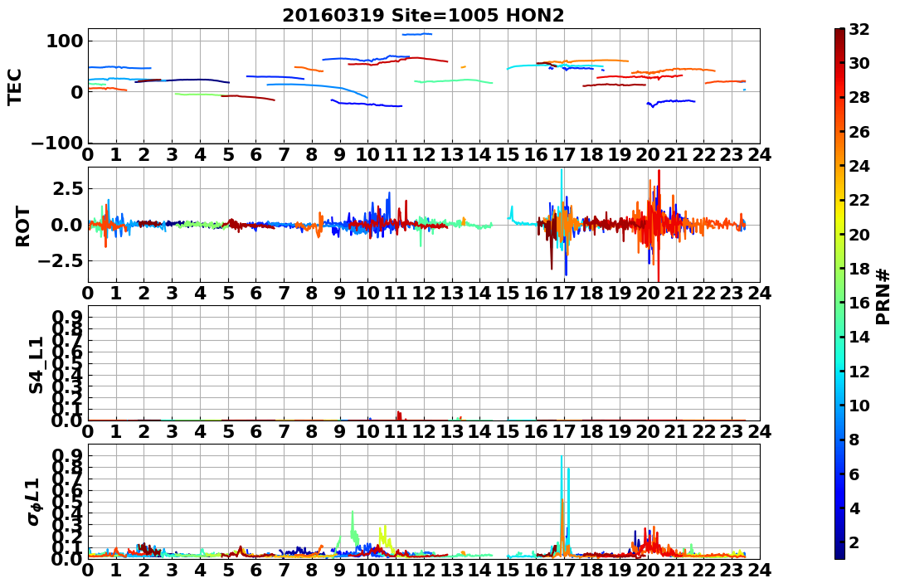Click the green peak near hour 9.5 in sigma-phi
The height and width of the screenshot is (588, 900).
click(353, 527)
